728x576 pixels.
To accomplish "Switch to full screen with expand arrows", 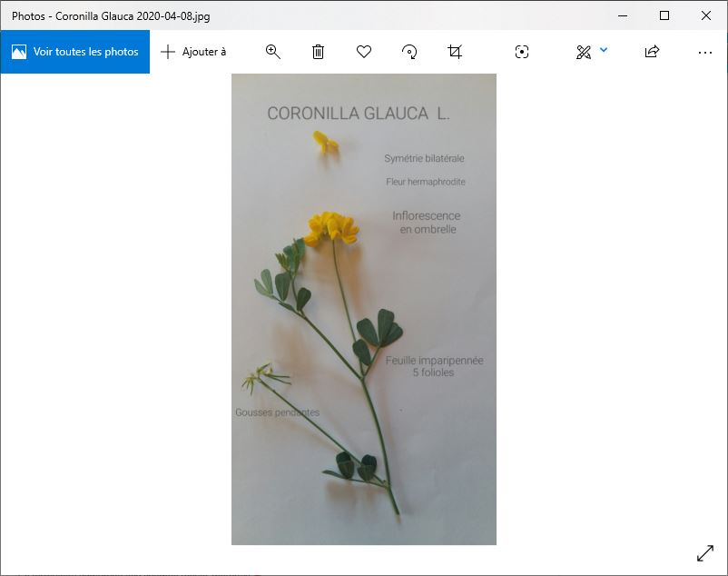I will (705, 552).
